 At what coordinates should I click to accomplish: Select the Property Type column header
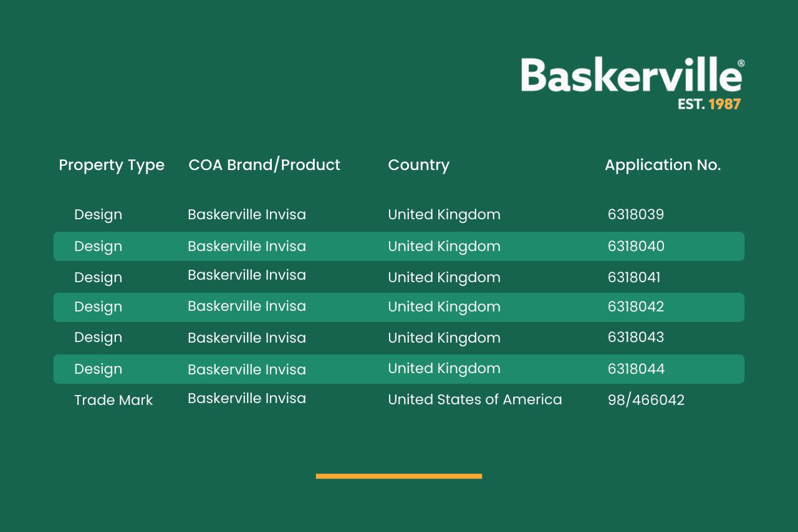pyautogui.click(x=112, y=166)
